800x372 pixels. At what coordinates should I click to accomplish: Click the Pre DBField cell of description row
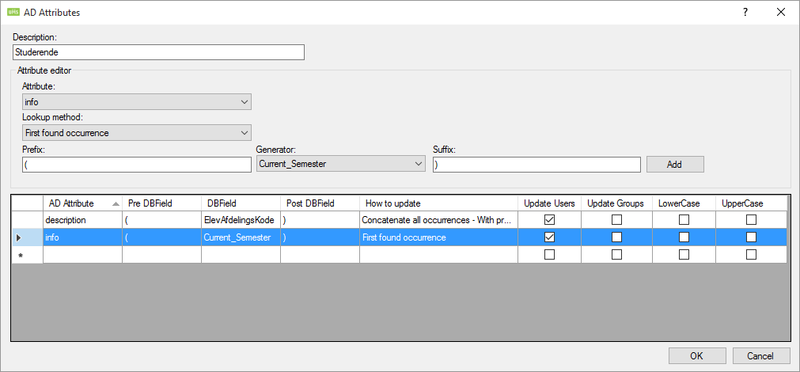(162, 220)
